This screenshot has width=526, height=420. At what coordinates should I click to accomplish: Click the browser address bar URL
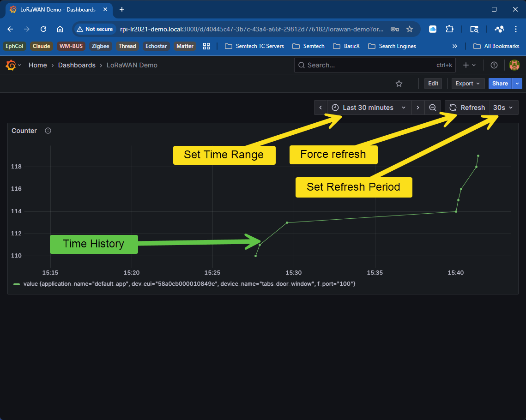[x=252, y=29]
